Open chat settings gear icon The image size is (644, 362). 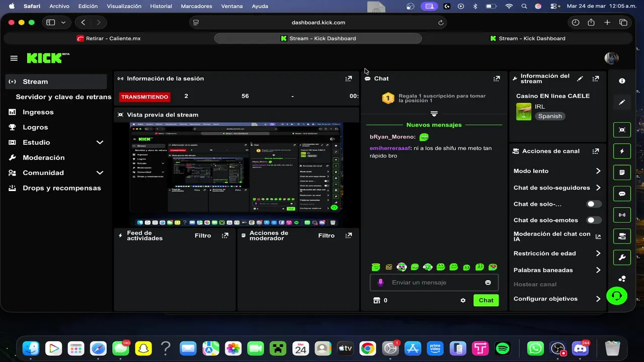[x=463, y=300]
